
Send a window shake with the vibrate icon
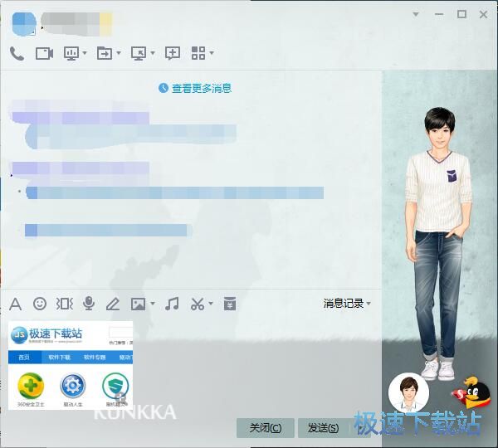coord(65,304)
